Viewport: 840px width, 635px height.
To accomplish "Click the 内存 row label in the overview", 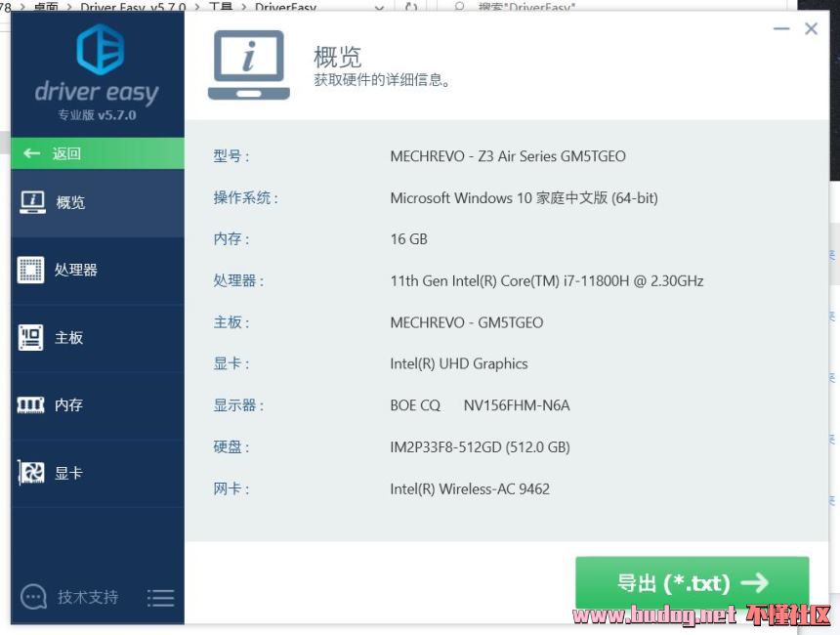I will [231, 239].
